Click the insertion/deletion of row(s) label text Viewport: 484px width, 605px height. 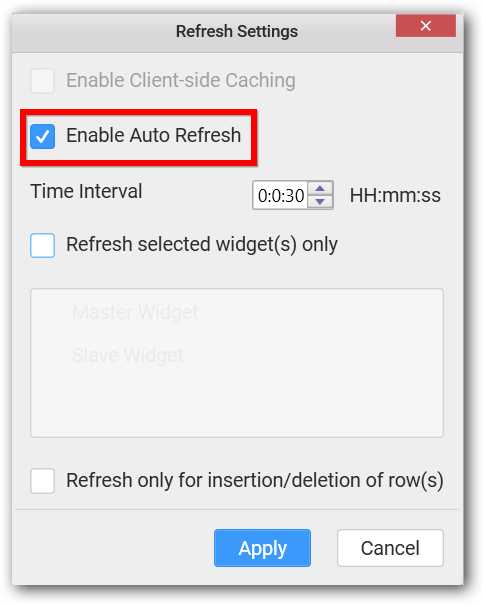click(255, 481)
